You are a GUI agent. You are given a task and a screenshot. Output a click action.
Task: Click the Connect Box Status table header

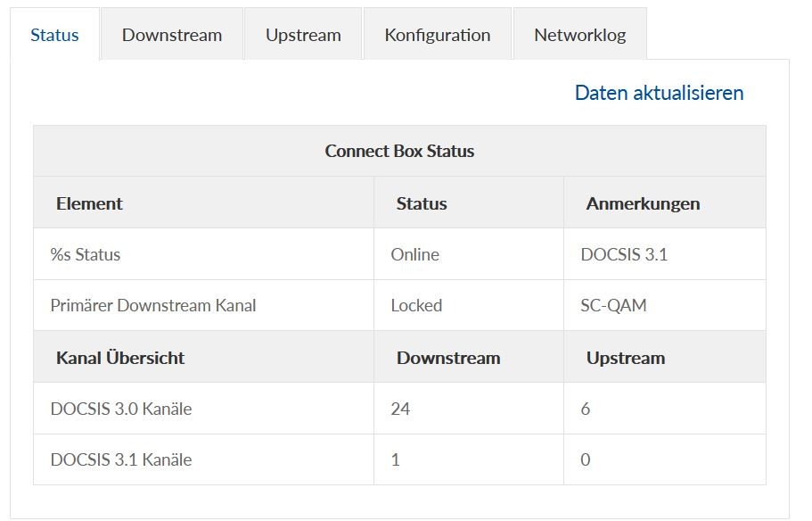pos(399,151)
